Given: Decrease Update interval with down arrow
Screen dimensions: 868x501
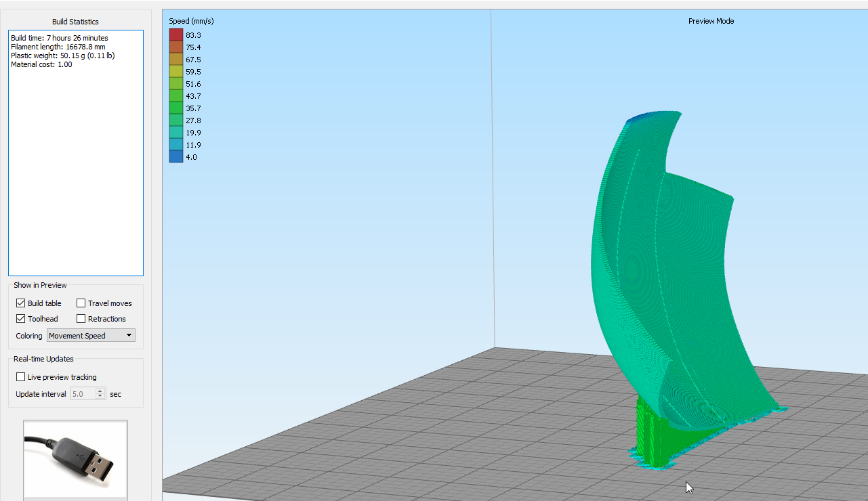Looking at the screenshot, I should 101,397.
